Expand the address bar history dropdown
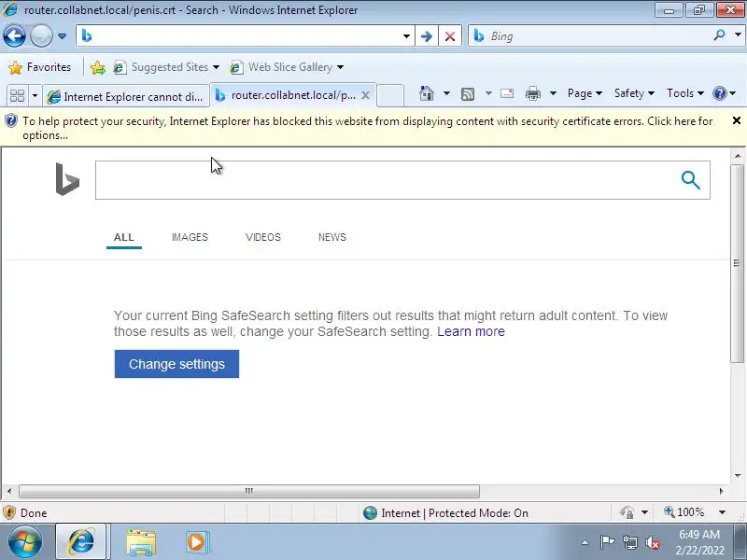Viewport: 747px width, 560px height. click(406, 36)
